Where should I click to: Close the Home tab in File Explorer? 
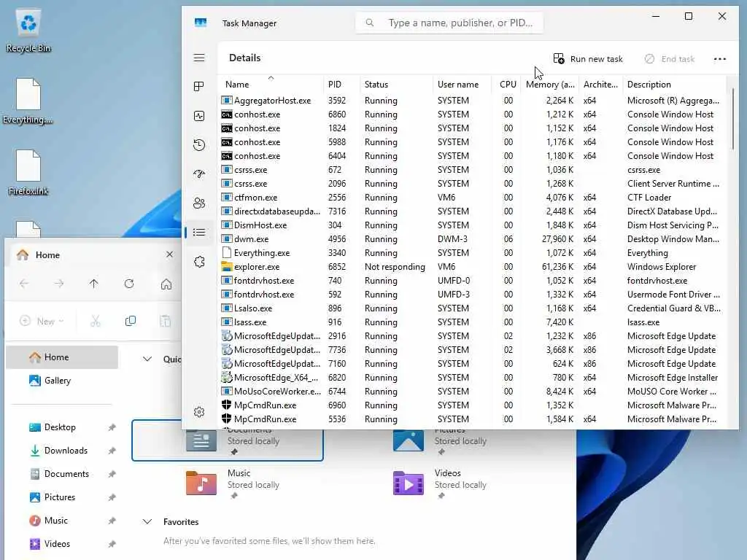pyautogui.click(x=169, y=254)
